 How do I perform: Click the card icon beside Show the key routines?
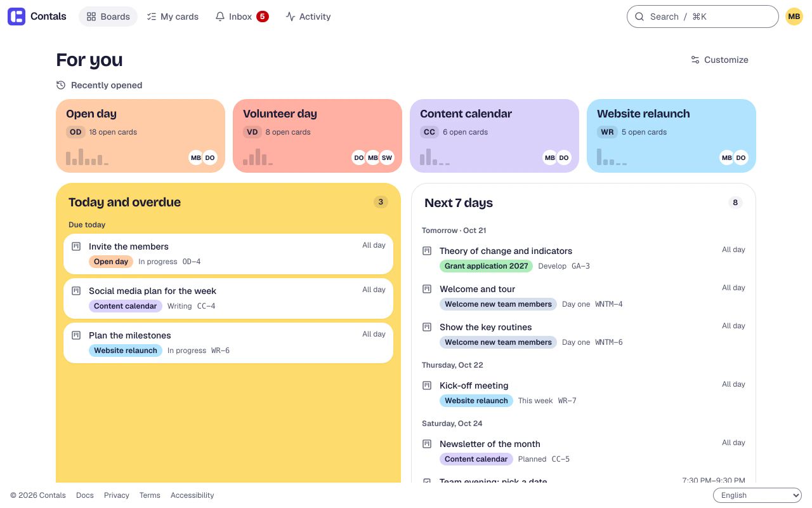[x=427, y=327]
